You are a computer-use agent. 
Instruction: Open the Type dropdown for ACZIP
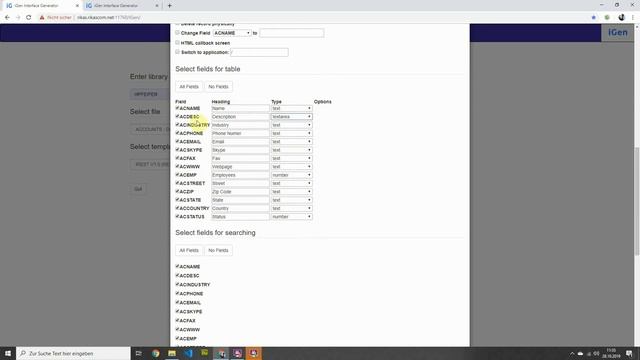[291, 191]
